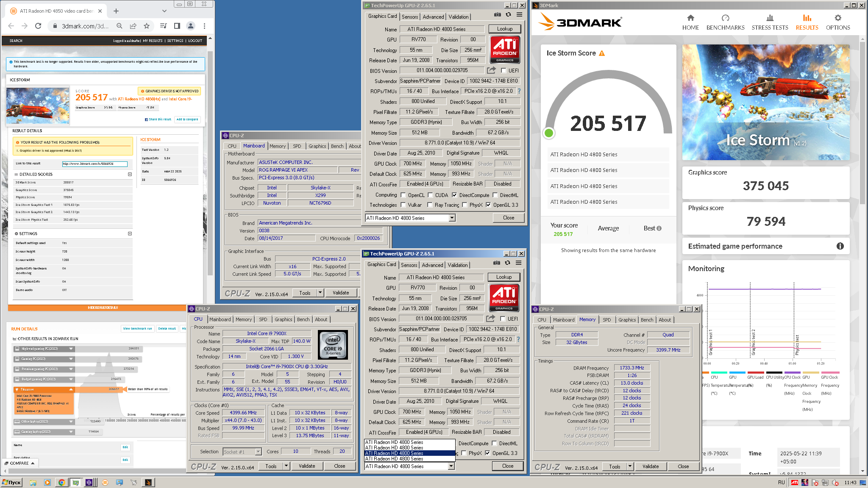Image resolution: width=868 pixels, height=488 pixels.
Task: Open GPU selector dropdown arrow in lower GPU-Z
Action: (x=451, y=466)
